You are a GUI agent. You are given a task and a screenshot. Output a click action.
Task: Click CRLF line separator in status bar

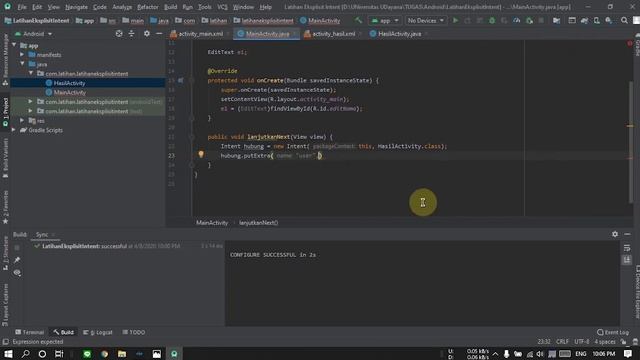[562, 342]
